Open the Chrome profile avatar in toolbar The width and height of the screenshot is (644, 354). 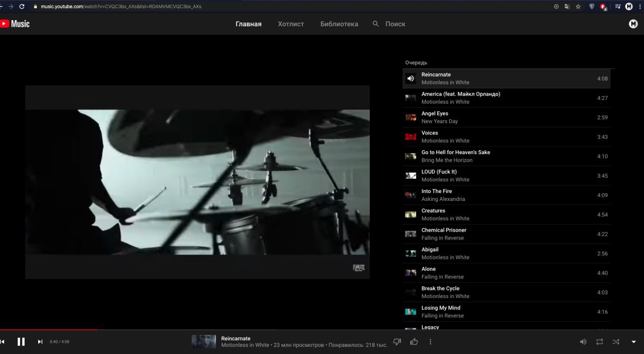pyautogui.click(x=629, y=7)
